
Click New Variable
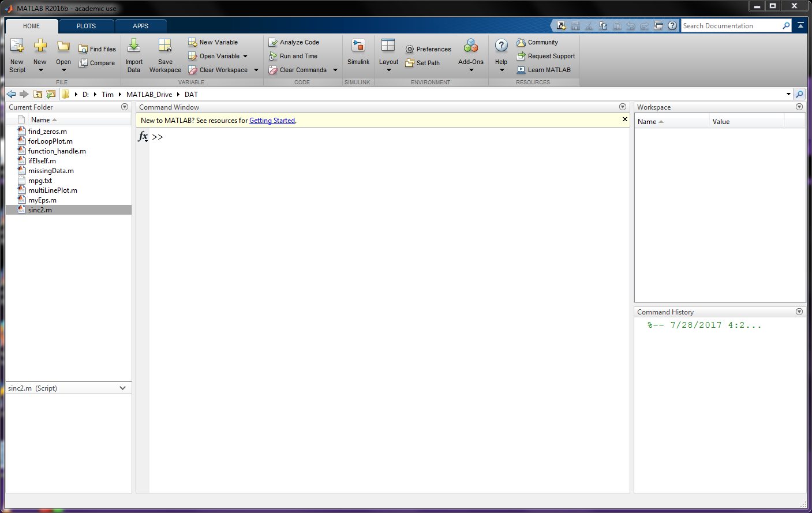click(213, 42)
